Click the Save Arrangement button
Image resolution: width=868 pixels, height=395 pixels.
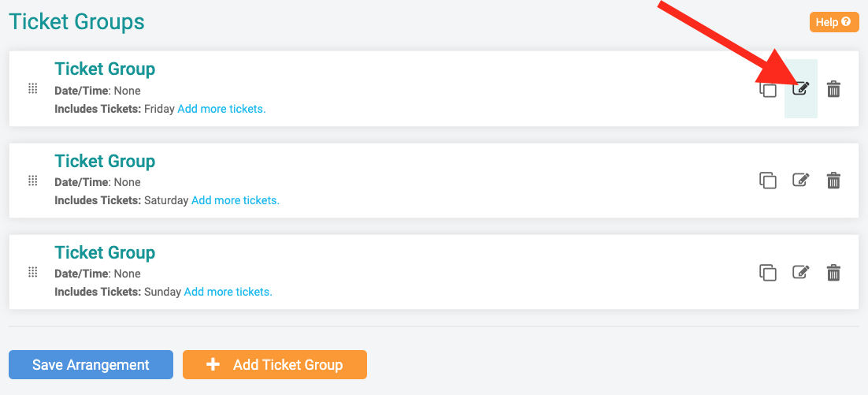click(x=91, y=365)
